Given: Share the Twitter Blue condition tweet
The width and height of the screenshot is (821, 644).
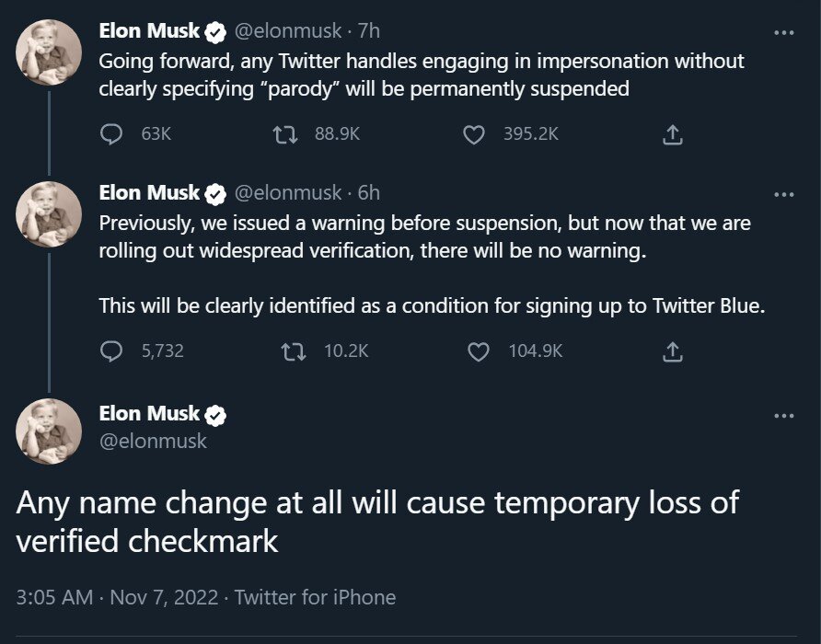Looking at the screenshot, I should point(673,351).
